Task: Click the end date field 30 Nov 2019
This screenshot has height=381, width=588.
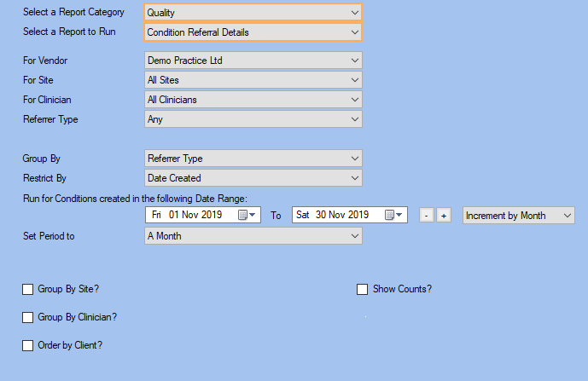Action: click(x=350, y=215)
